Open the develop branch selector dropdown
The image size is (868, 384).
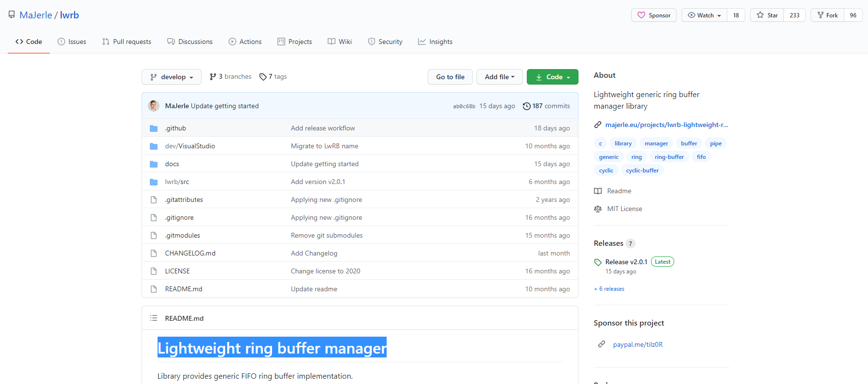coord(172,77)
